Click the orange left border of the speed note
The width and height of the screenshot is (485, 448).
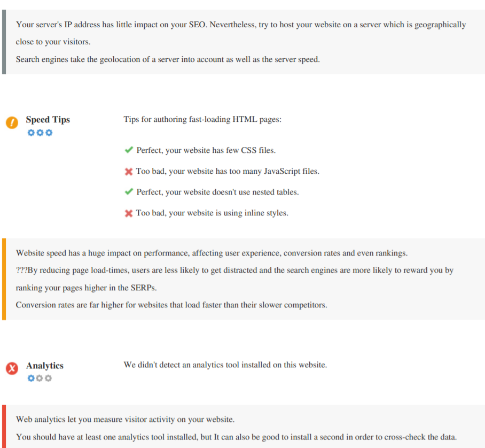pyautogui.click(x=4, y=279)
